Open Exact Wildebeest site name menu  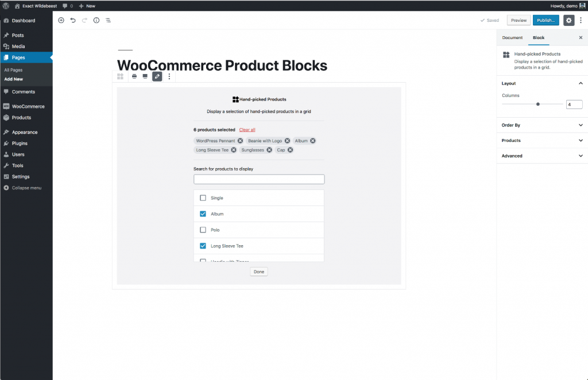(36, 6)
